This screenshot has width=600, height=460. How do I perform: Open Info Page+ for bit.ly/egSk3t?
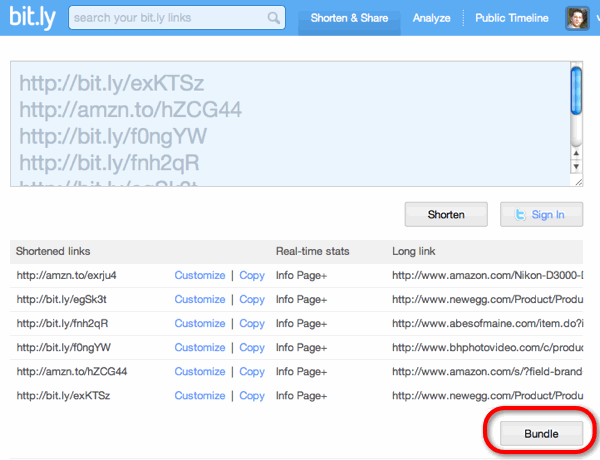(301, 300)
